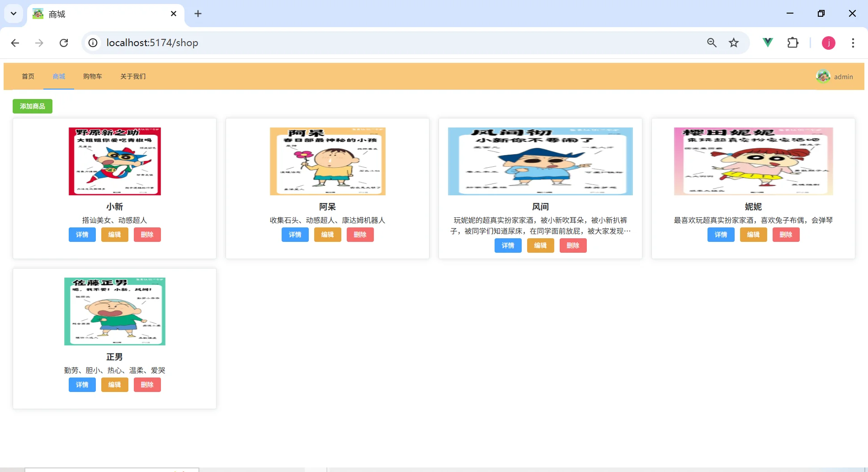View 详情 for 阿呆
Viewport: 868px width, 472px height.
pos(295,235)
